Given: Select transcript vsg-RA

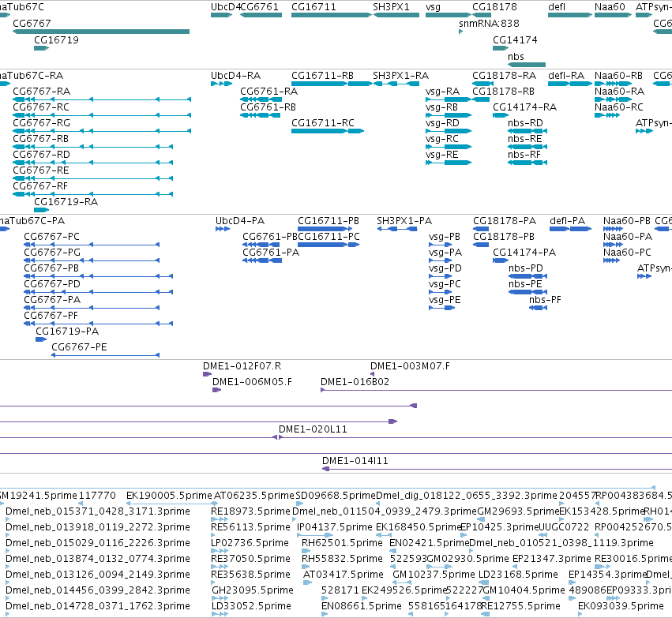Looking at the screenshot, I should pyautogui.click(x=449, y=99).
